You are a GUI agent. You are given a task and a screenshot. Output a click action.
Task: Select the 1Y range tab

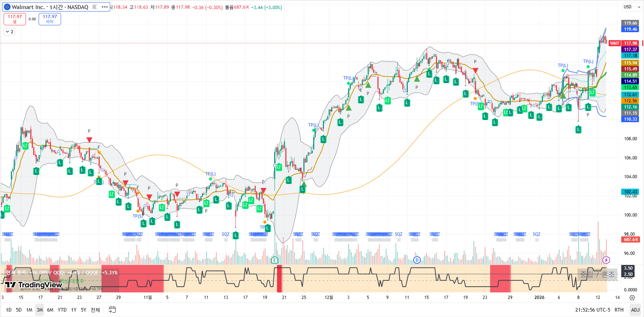[x=74, y=310]
